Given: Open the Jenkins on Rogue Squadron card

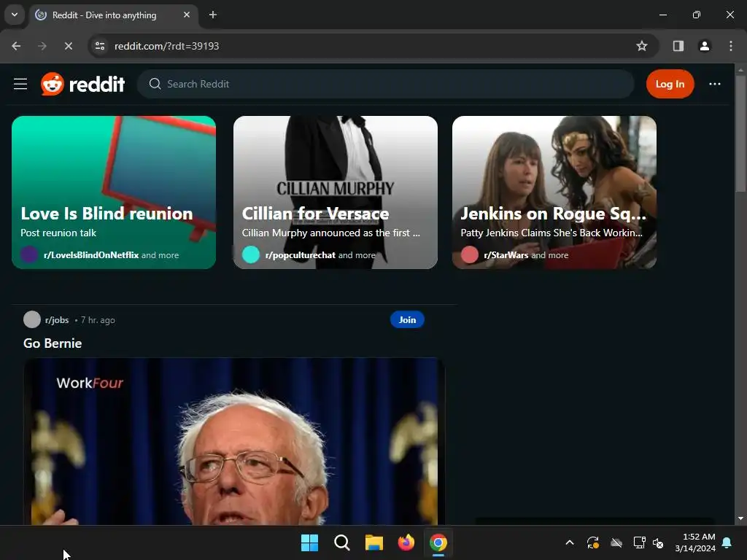Looking at the screenshot, I should [554, 192].
